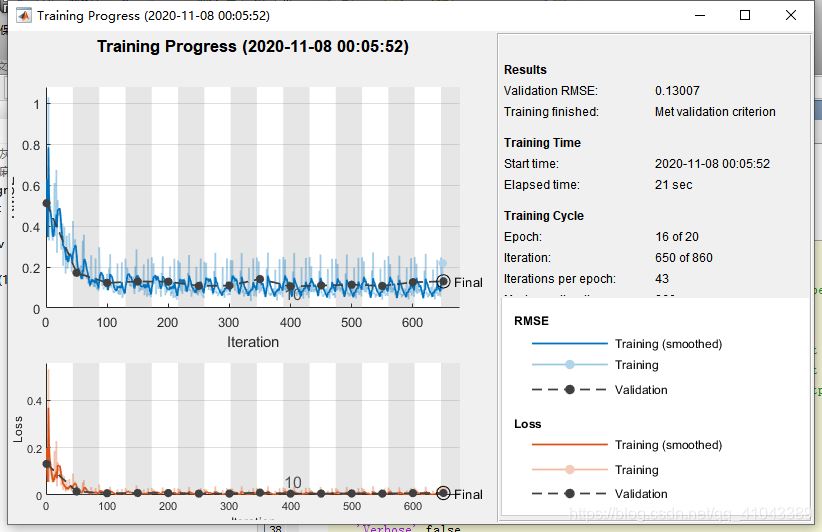This screenshot has width=822, height=532.
Task: Close the Training Progress window
Action: click(791, 16)
